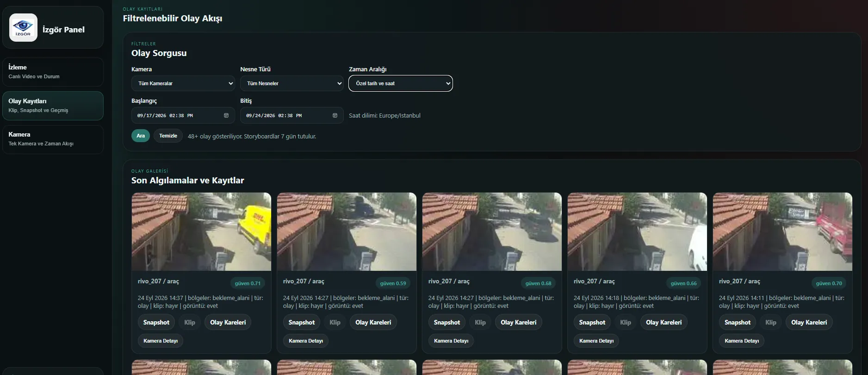Select Olay Kayıtları in the sidebar
Image resolution: width=868 pixels, height=375 pixels.
click(53, 106)
